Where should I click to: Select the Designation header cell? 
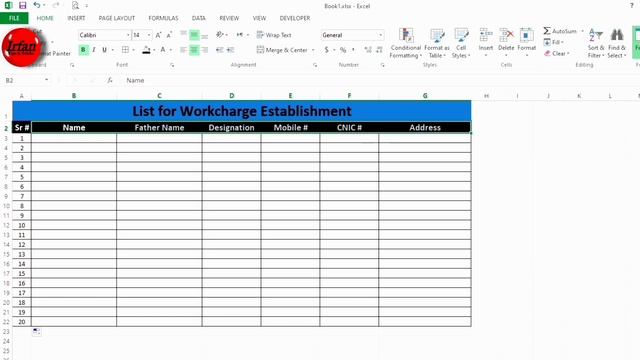click(x=231, y=127)
